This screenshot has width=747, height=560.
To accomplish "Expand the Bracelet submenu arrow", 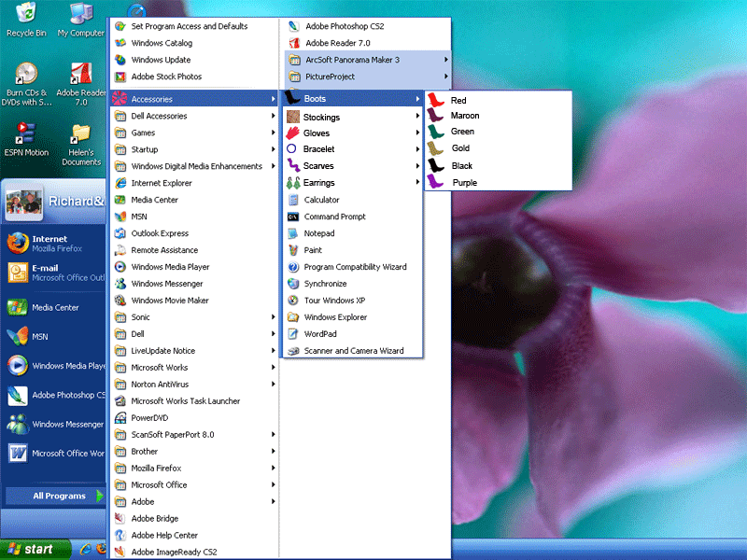I will (417, 149).
